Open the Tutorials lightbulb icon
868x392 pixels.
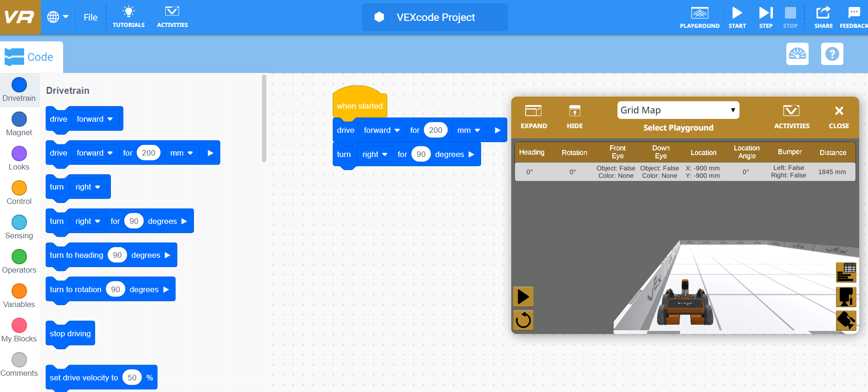point(129,17)
